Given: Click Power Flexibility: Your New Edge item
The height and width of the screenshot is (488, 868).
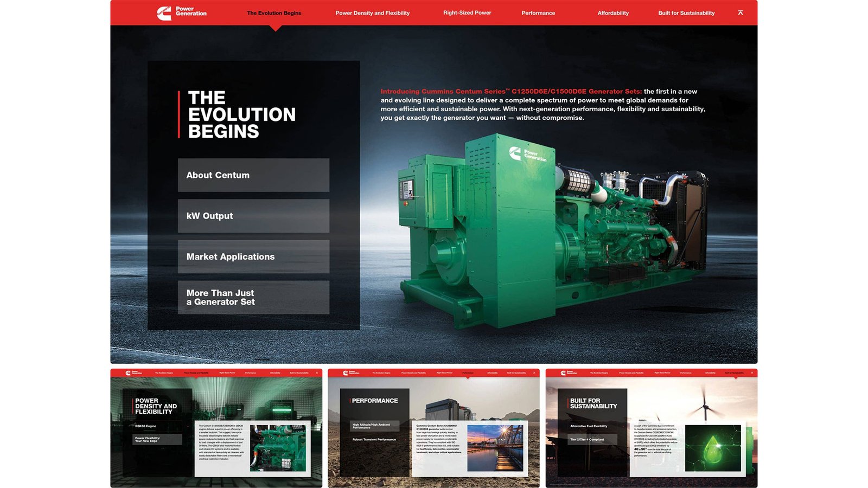Looking at the screenshot, I should tap(157, 439).
